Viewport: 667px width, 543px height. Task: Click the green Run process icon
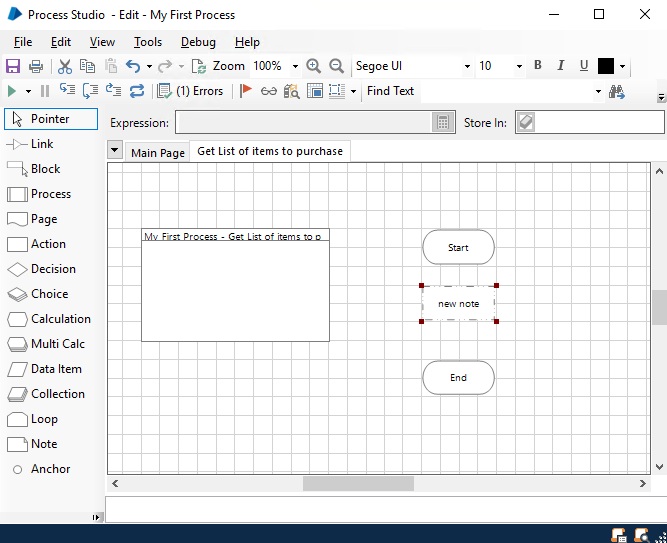point(12,91)
